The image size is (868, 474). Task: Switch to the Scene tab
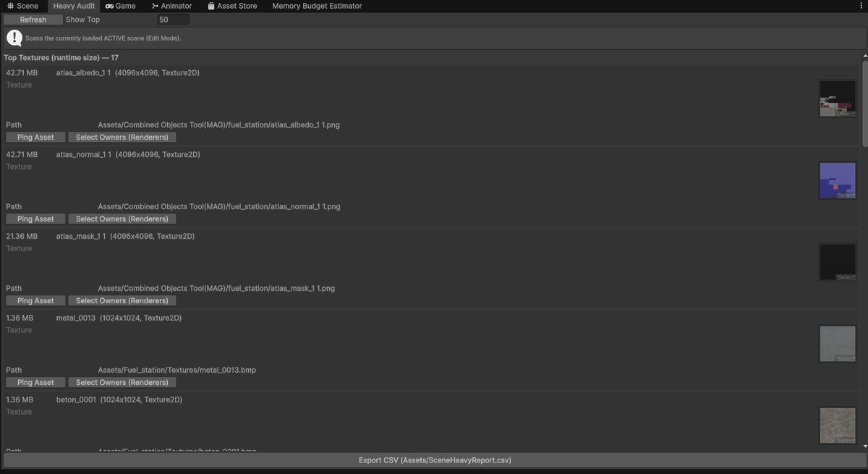23,6
